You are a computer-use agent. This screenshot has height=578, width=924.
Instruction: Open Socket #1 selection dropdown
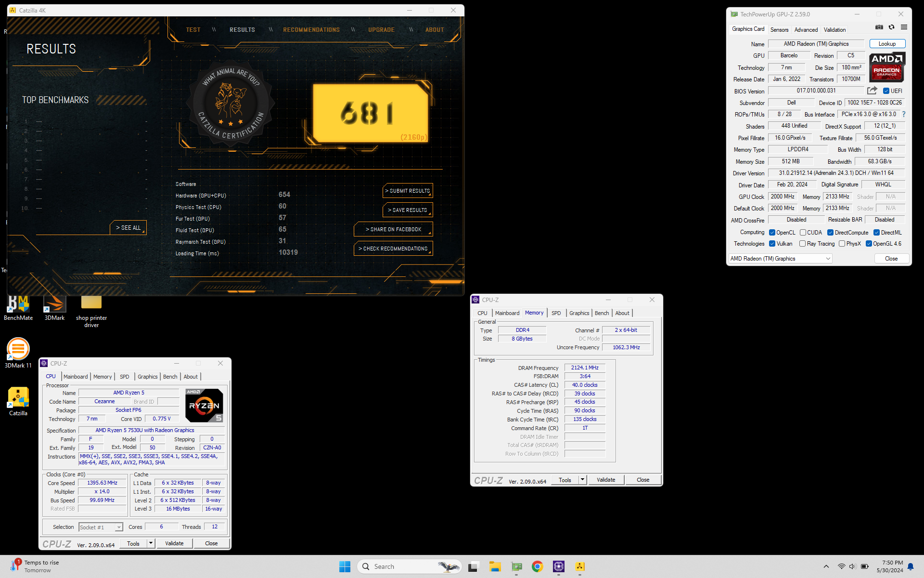point(101,527)
